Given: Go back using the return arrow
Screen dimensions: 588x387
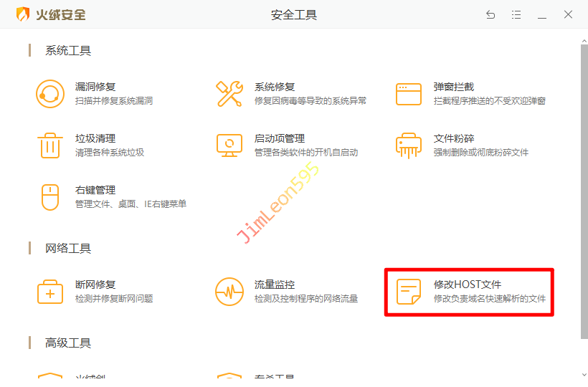Looking at the screenshot, I should [490, 14].
